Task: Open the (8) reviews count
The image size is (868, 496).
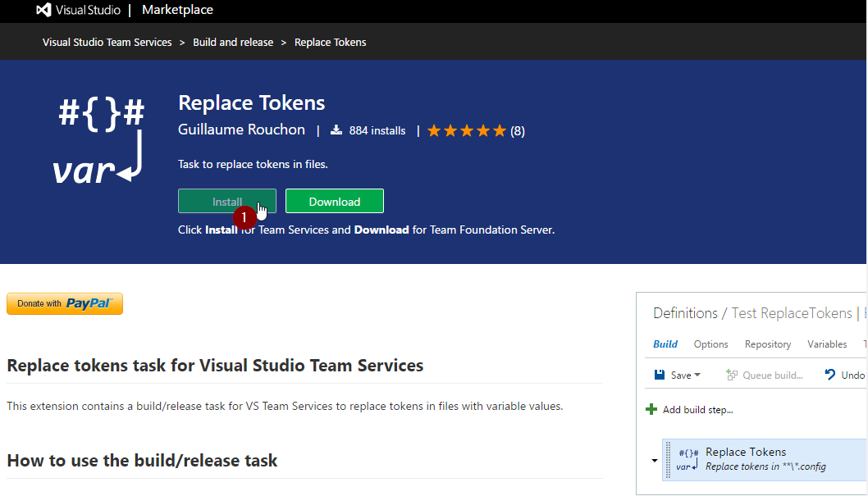Action: (518, 131)
